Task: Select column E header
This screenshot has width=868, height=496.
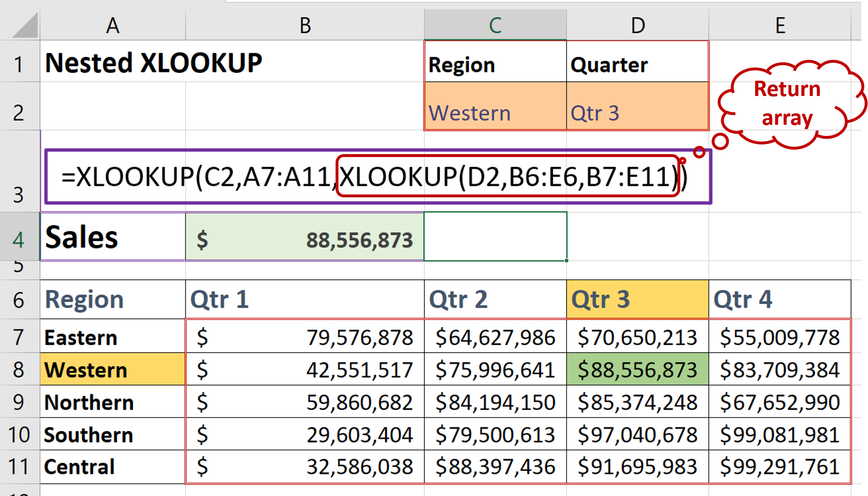Action: (780, 25)
